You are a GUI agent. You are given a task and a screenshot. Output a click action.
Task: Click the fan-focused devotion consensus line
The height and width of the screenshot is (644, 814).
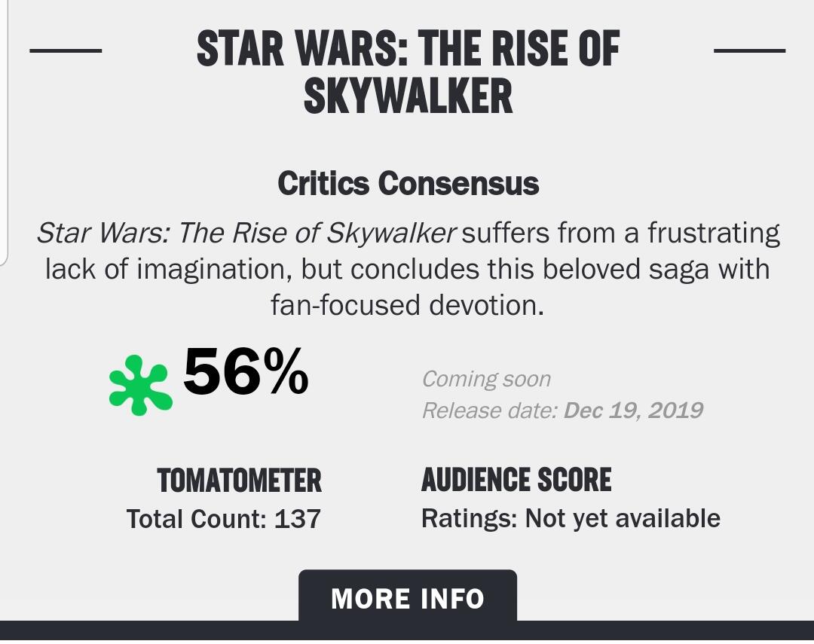408,305
